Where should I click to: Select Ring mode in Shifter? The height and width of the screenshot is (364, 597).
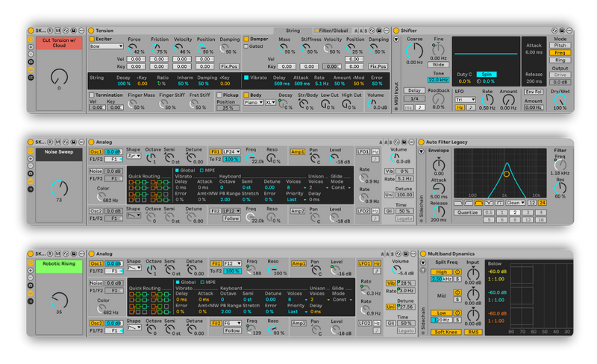click(x=559, y=60)
